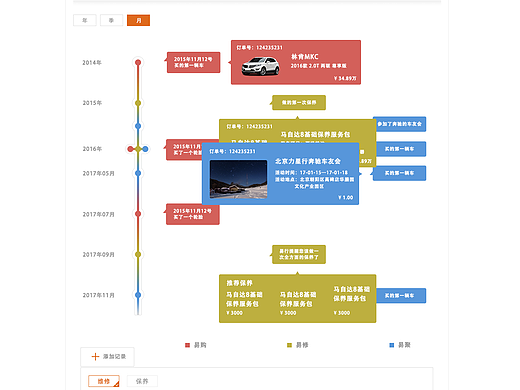
Task: Click the blue marker at 2017年11月
Action: pyautogui.click(x=138, y=295)
